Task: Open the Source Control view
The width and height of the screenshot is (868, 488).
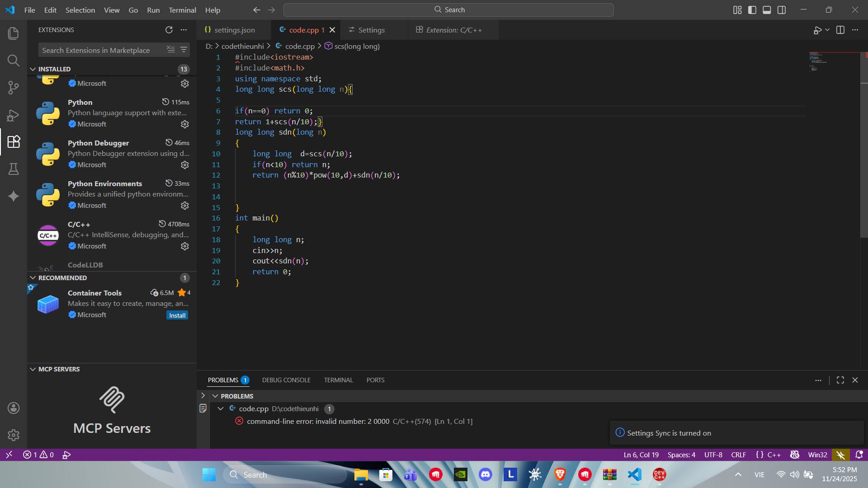Action: [14, 88]
